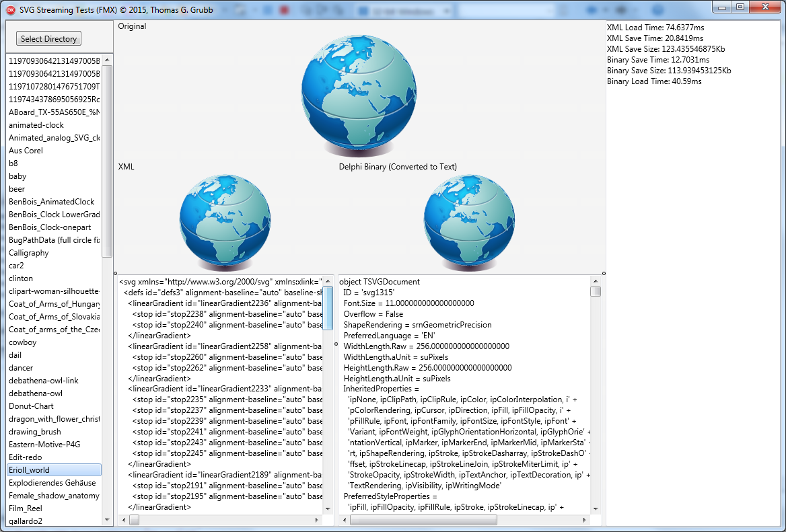The height and width of the screenshot is (532, 786).
Task: Select the Erioll_world list entry
Action: pyautogui.click(x=30, y=470)
